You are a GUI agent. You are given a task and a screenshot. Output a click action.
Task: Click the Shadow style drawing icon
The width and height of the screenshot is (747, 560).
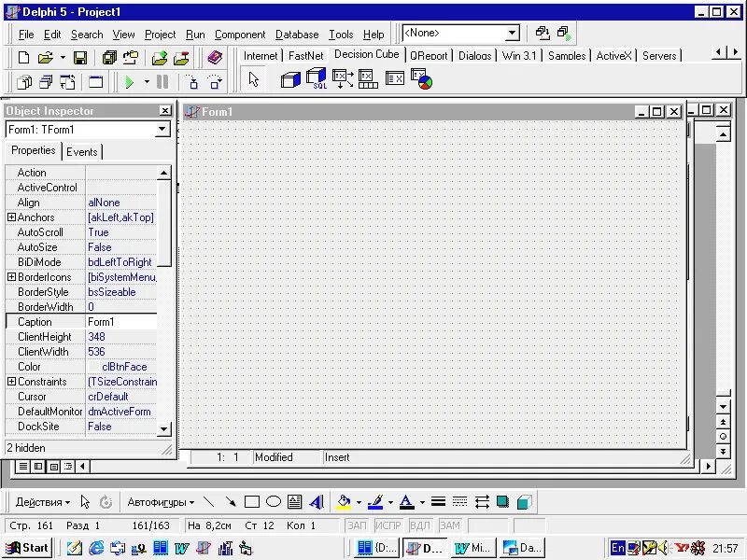502,501
